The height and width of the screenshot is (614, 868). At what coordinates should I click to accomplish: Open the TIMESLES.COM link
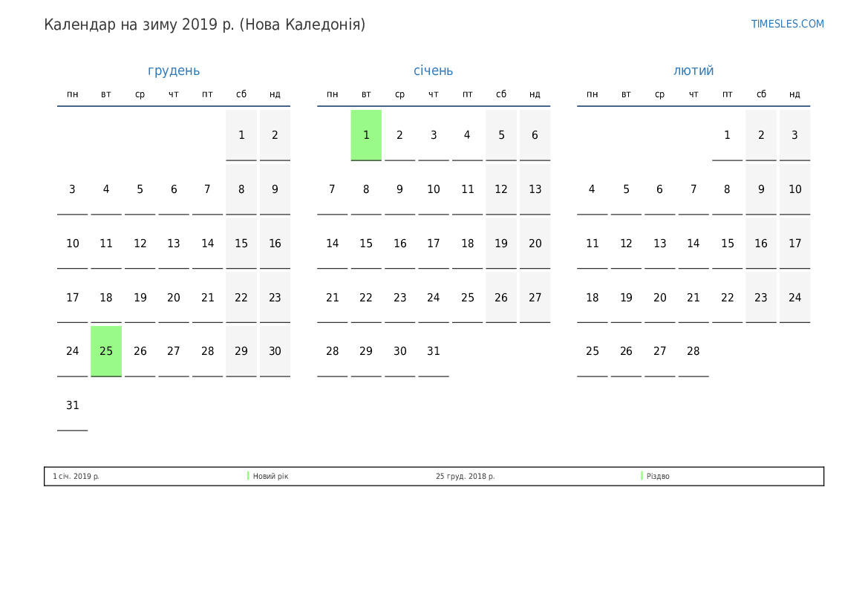point(787,24)
